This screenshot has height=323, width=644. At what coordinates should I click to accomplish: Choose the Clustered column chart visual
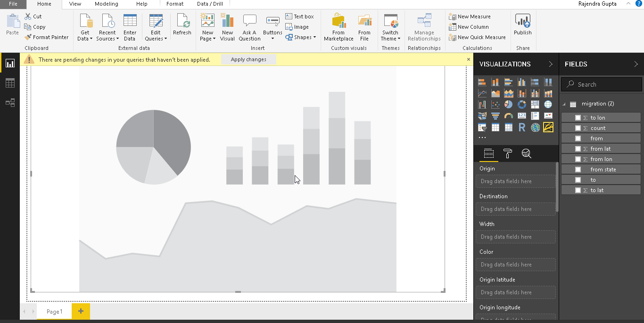point(522,82)
